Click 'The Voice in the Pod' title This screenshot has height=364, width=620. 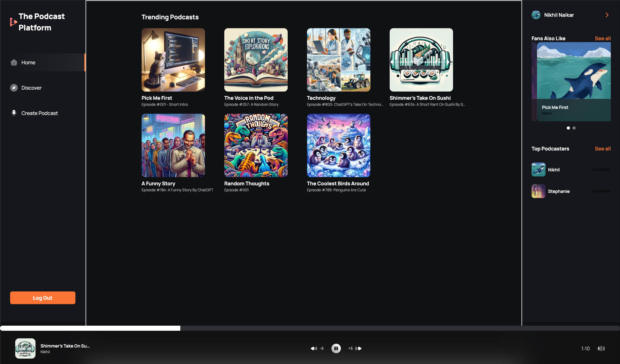(x=249, y=98)
